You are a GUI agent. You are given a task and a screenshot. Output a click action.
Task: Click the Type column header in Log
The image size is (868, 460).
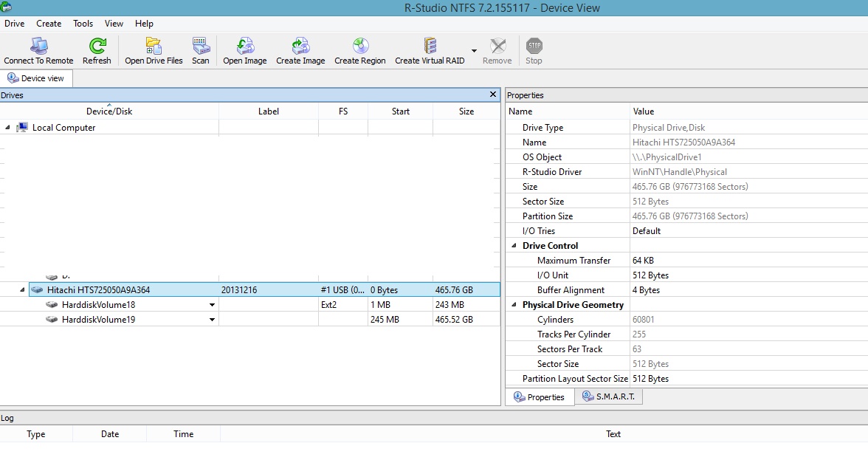coord(36,434)
